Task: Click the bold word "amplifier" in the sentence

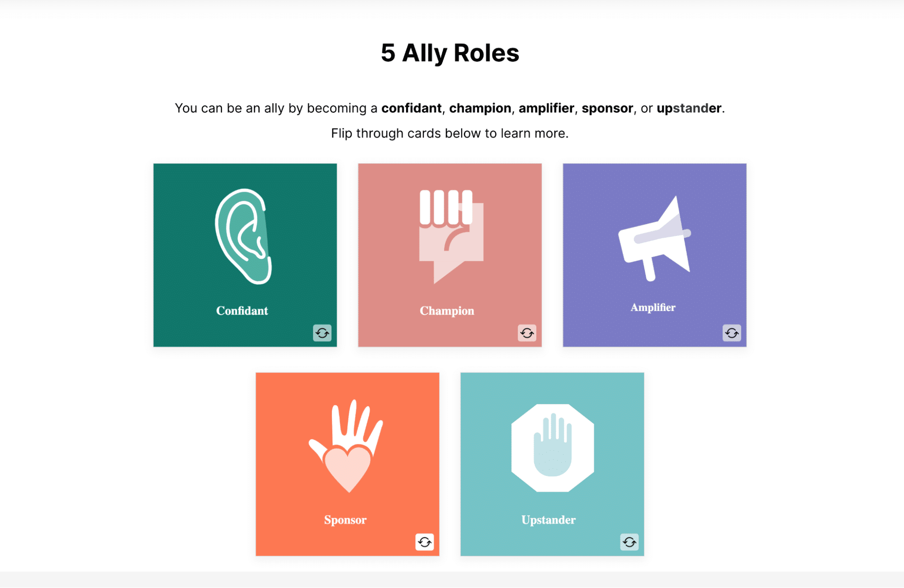Action: tap(546, 108)
